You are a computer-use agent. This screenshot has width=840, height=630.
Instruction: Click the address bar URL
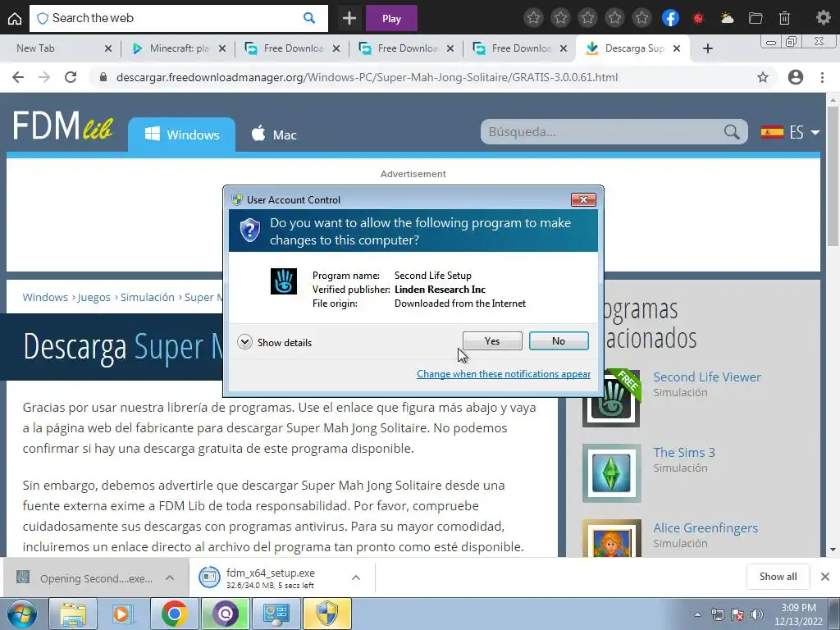(x=367, y=77)
